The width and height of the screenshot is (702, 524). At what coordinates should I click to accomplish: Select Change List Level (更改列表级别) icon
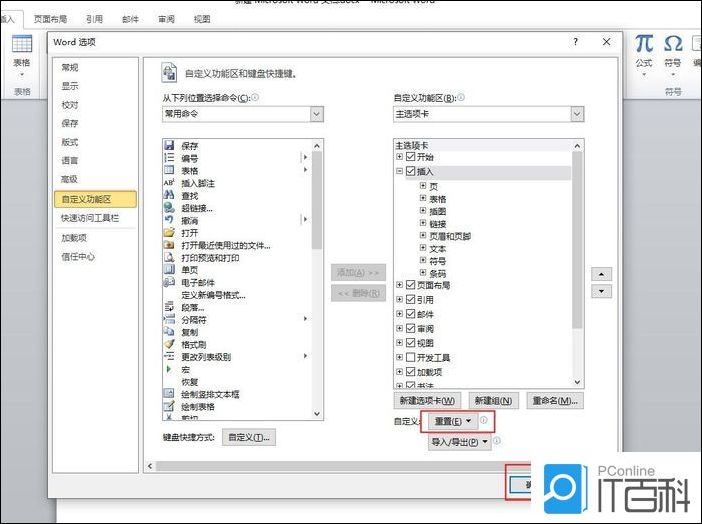pos(169,357)
